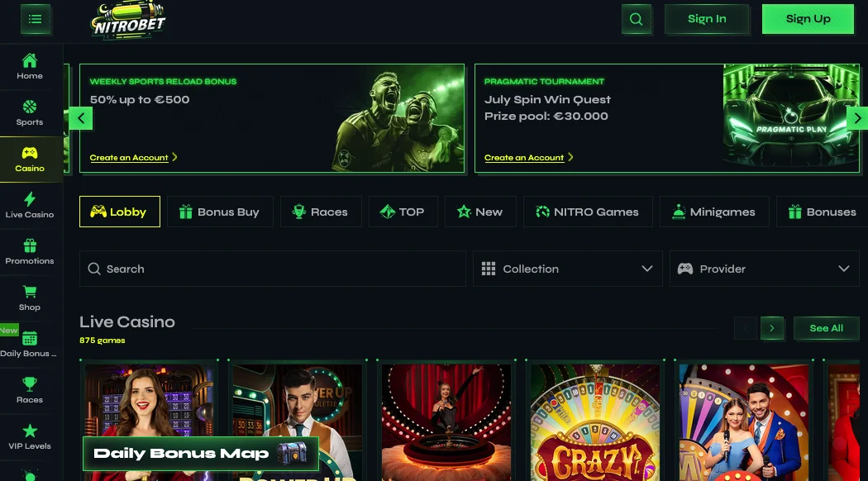The image size is (868, 481).
Task: Open Daily Bonus in the sidebar
Action: click(x=30, y=345)
